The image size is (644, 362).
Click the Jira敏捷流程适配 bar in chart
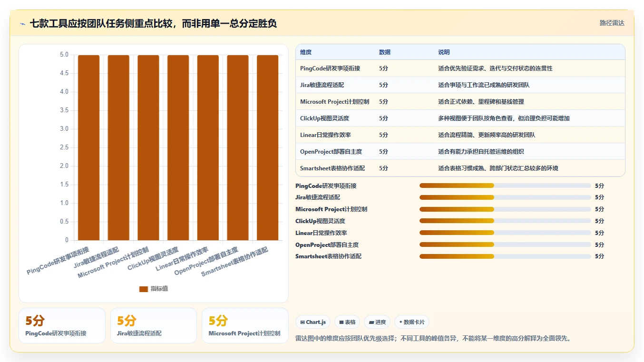coord(118,147)
